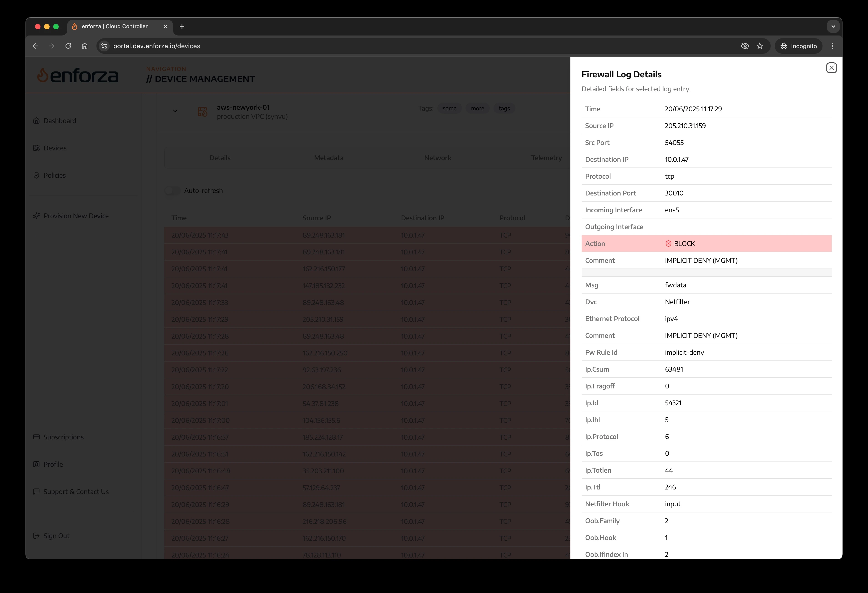
Task: Close the Firewall Log Details panel
Action: click(x=831, y=68)
